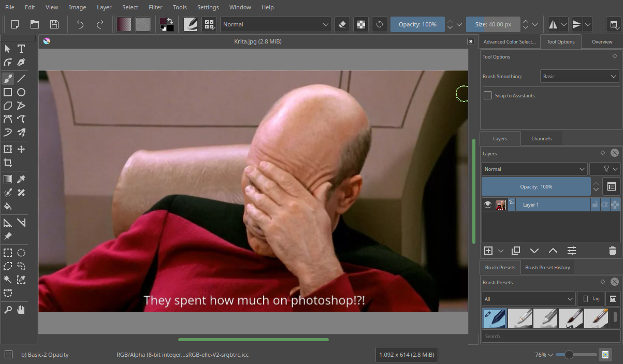Choose the Reference Images pin tool

coord(8,236)
